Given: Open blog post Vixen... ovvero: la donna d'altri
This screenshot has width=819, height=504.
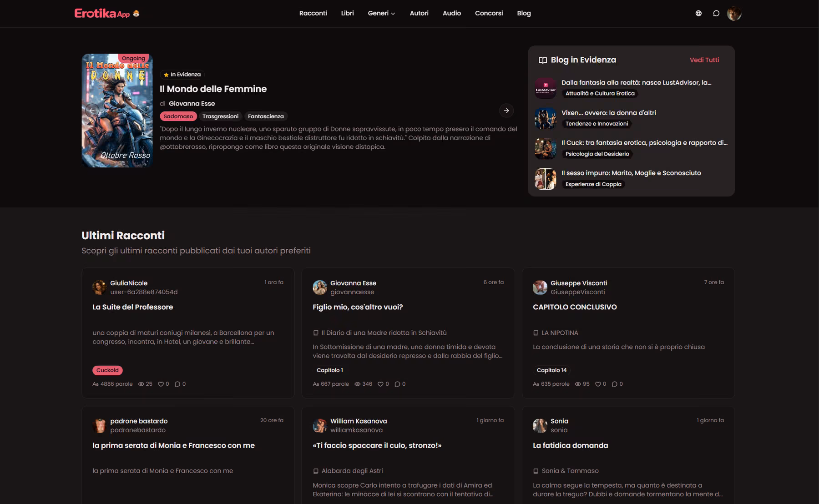Looking at the screenshot, I should 608,113.
